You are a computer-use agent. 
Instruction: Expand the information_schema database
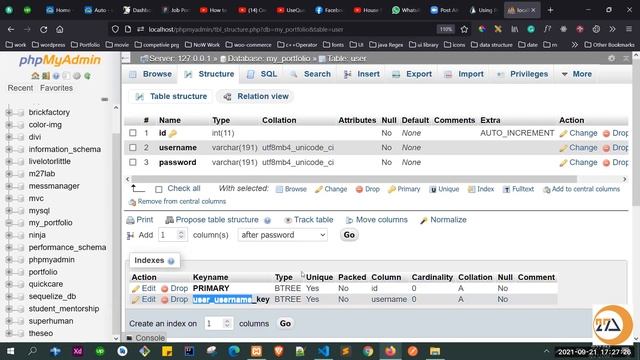pos(9,149)
